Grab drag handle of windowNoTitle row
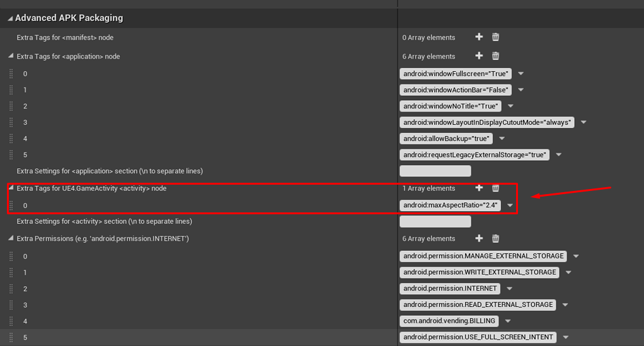The width and height of the screenshot is (644, 346). (11, 106)
